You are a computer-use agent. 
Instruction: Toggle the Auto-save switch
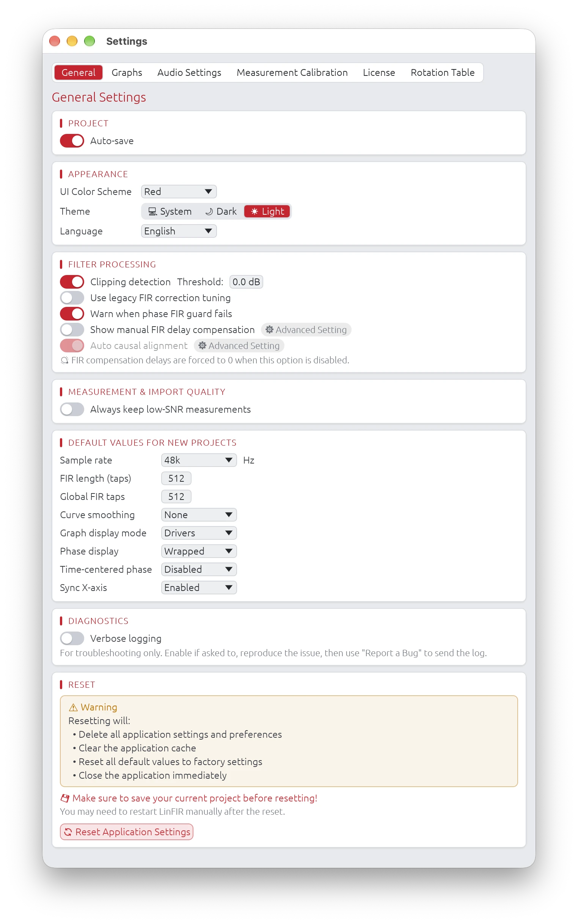pyautogui.click(x=72, y=141)
